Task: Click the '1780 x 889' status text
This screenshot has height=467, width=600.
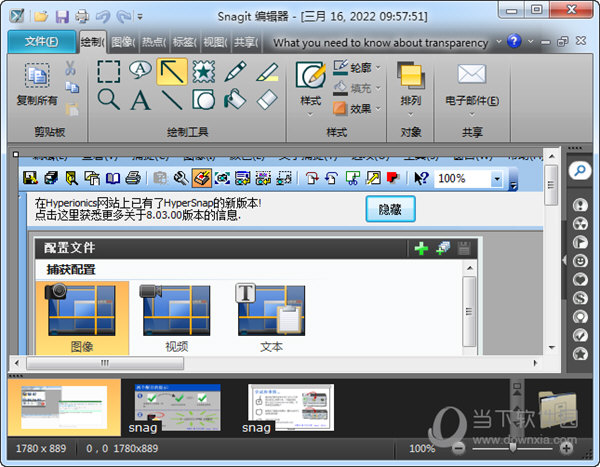Action: click(41, 448)
